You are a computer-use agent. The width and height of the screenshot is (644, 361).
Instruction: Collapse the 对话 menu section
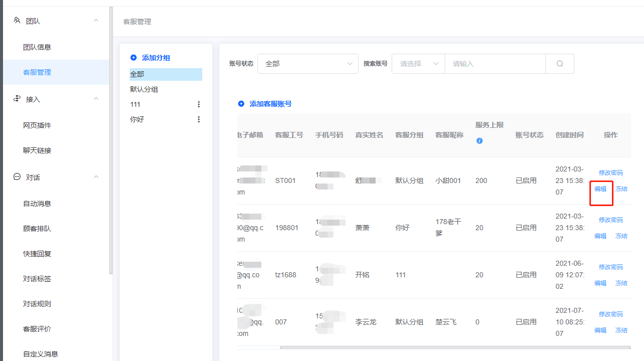click(96, 177)
